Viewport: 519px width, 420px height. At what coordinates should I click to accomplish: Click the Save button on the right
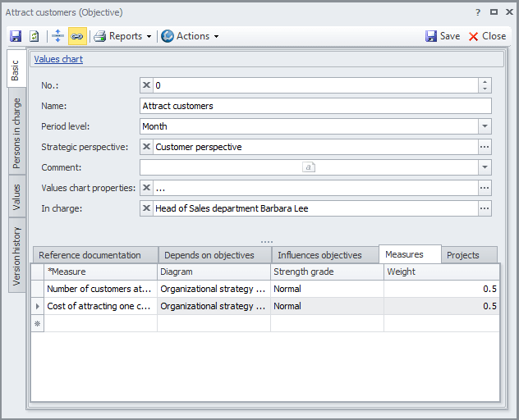(x=443, y=36)
